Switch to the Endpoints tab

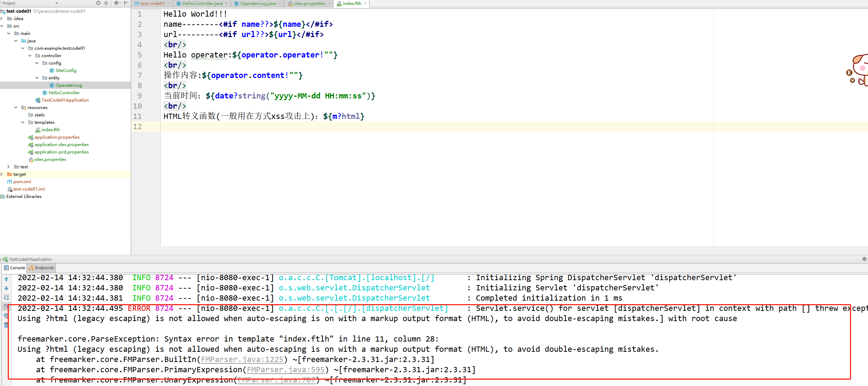coord(42,268)
